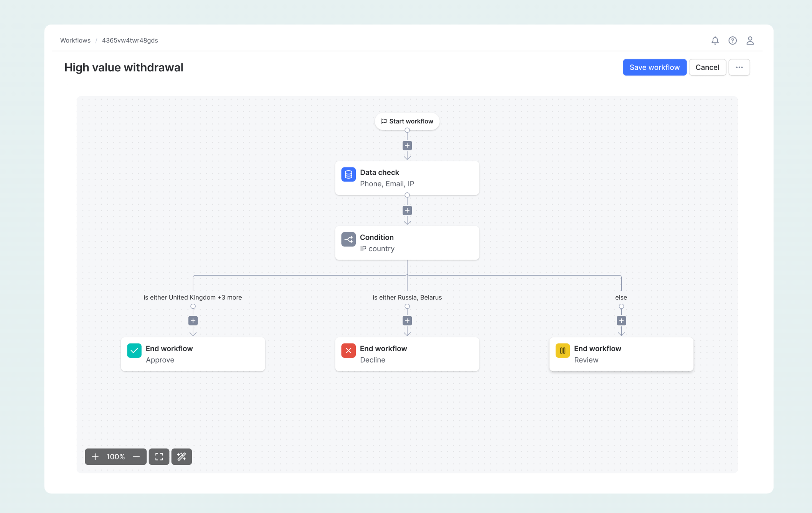This screenshot has width=812, height=513.
Task: Click the yellow Review pause icon
Action: [x=562, y=350]
